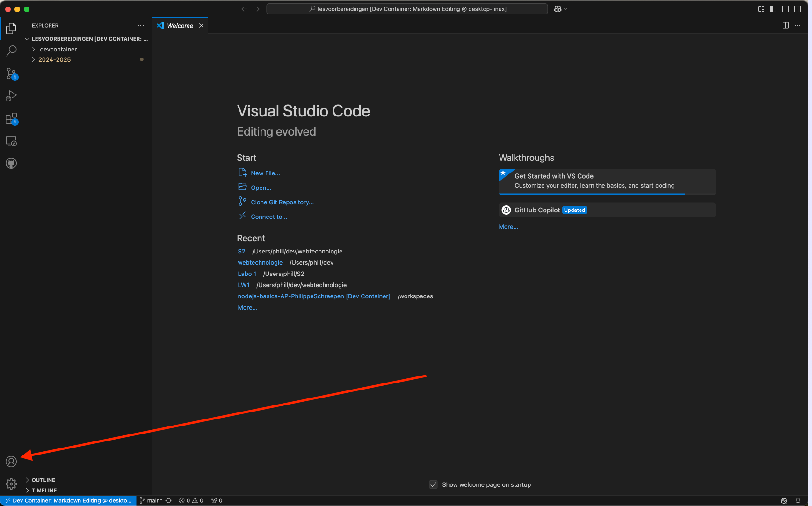Open the Search view icon
Viewport: 812px width, 506px height.
11,51
